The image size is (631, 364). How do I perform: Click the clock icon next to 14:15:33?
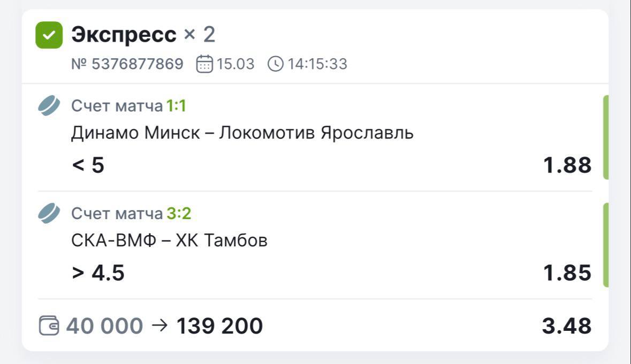(x=275, y=64)
